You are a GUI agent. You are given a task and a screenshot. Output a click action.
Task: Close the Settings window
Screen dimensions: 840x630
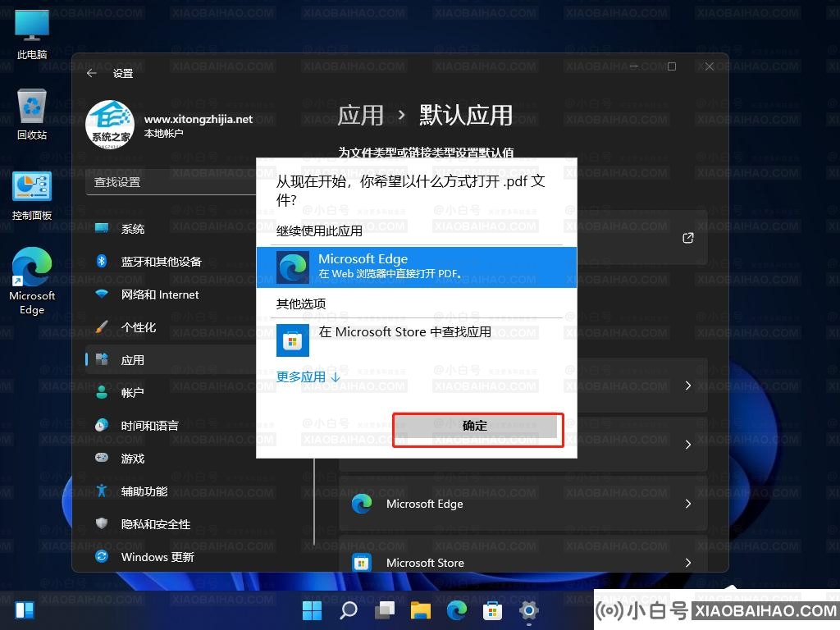(x=710, y=66)
